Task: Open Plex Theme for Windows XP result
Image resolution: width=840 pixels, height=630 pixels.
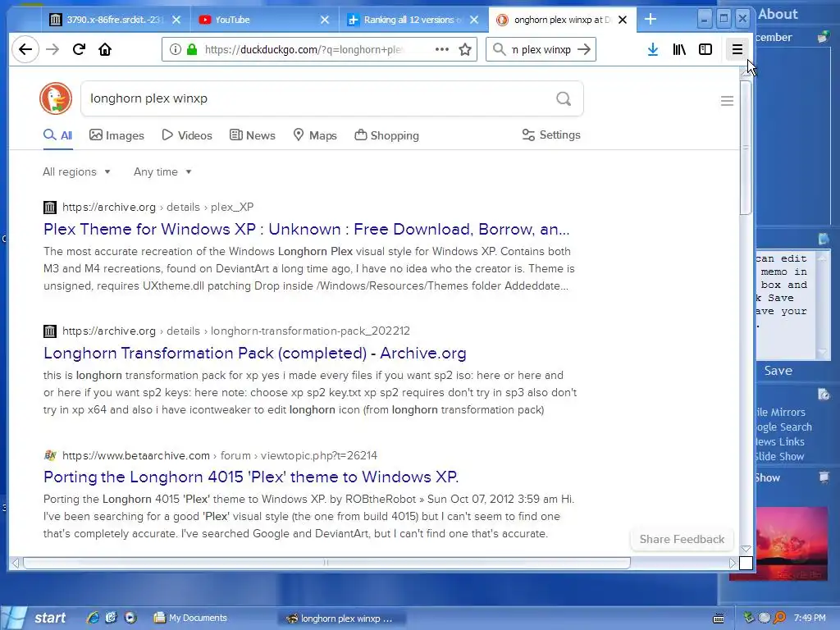Action: coord(307,230)
